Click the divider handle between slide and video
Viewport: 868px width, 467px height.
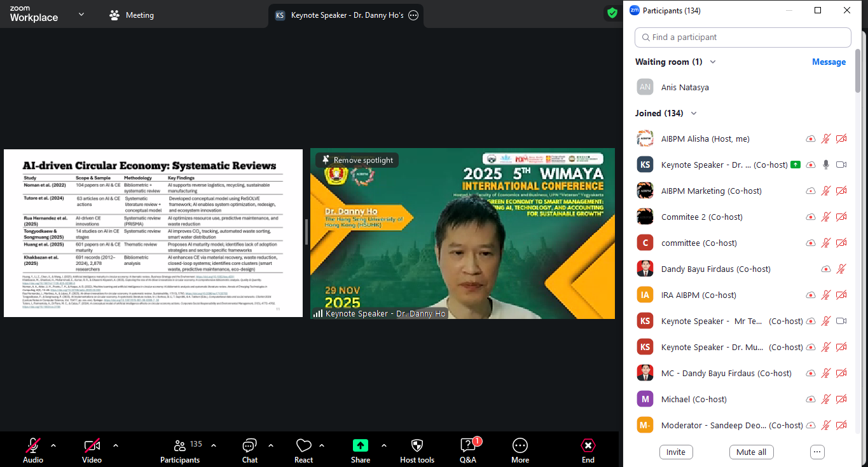click(x=306, y=232)
